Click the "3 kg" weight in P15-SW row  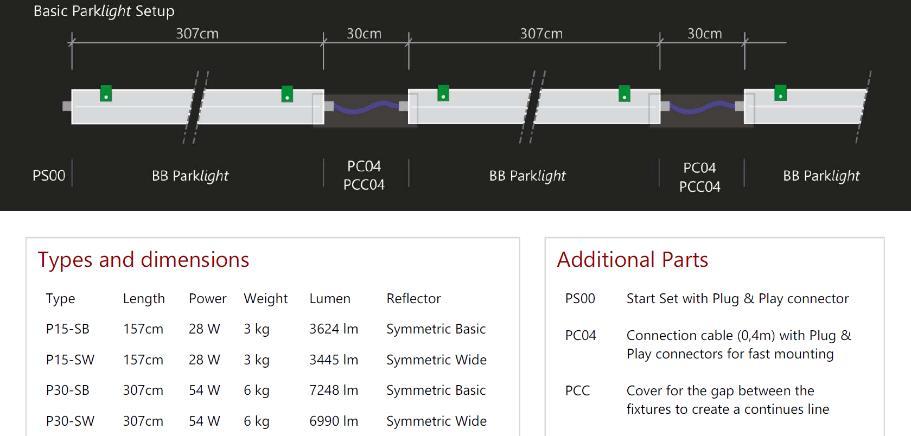click(256, 360)
